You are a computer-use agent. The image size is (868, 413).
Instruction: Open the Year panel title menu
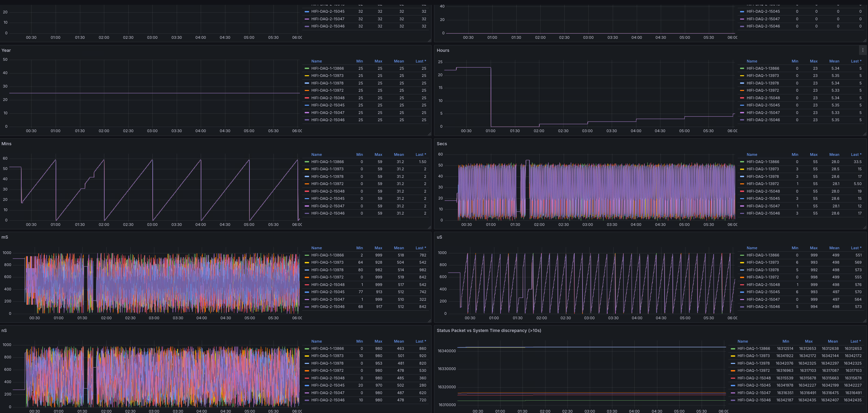[x=6, y=50]
